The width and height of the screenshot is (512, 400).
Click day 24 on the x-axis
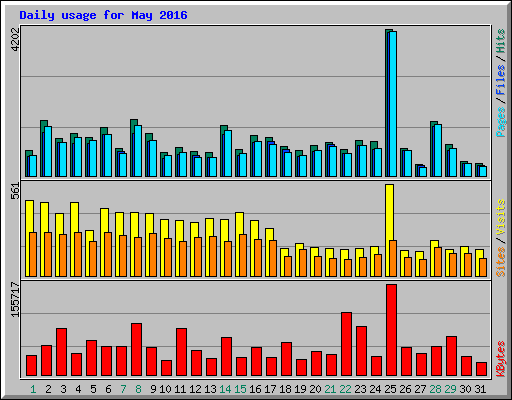tap(375, 389)
